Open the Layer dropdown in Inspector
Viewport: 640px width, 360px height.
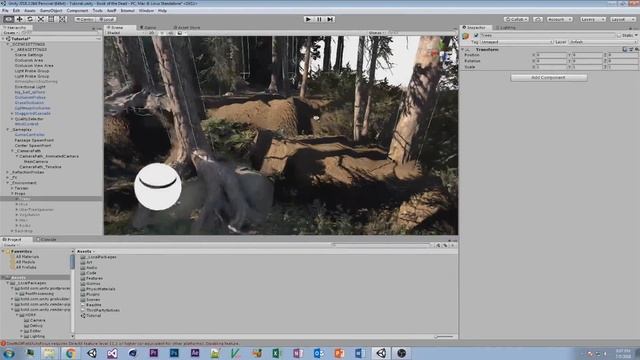click(x=602, y=42)
